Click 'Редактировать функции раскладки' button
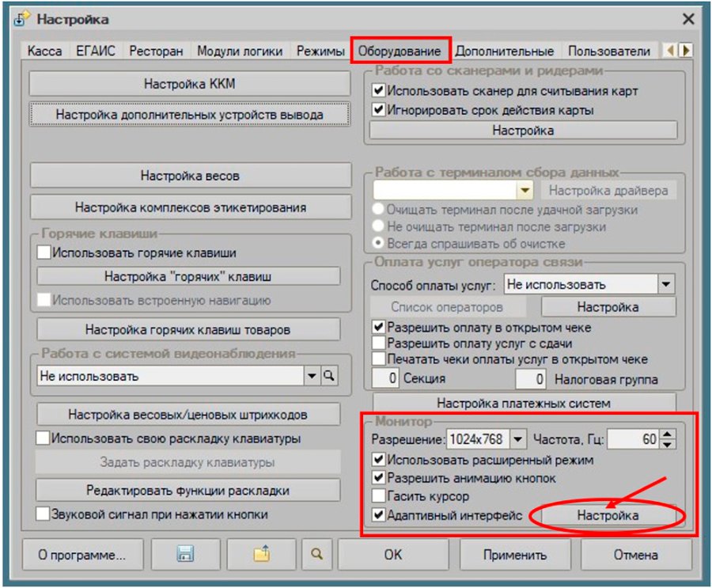Image resolution: width=712 pixels, height=588 pixels. (x=188, y=491)
